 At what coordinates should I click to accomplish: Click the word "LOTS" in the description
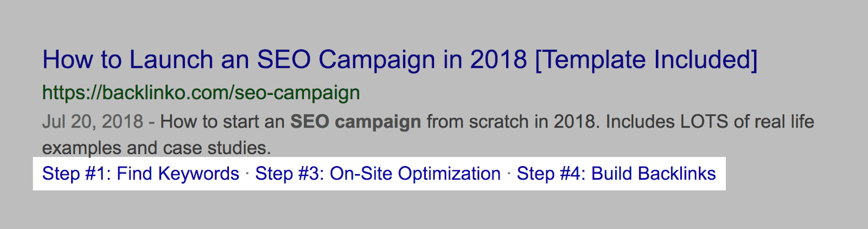click(704, 122)
